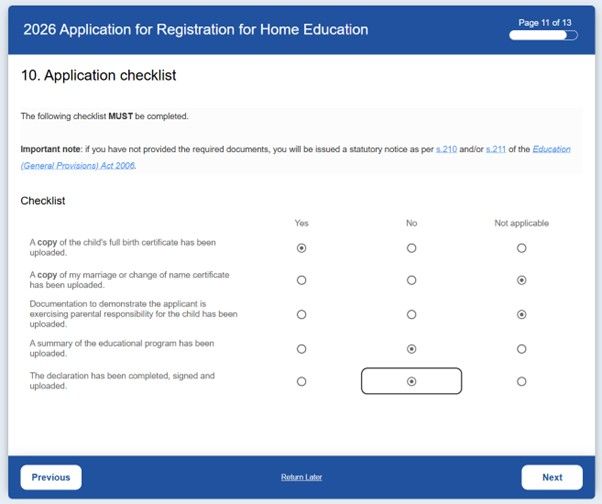Select Yes for parental responsibility documentation
Screen dimensions: 602x504
pos(302,314)
